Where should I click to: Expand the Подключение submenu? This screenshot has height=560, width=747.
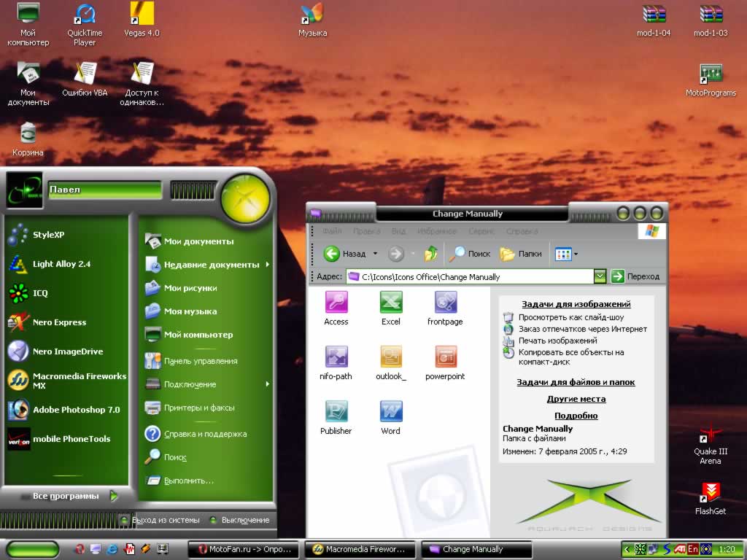coord(208,384)
